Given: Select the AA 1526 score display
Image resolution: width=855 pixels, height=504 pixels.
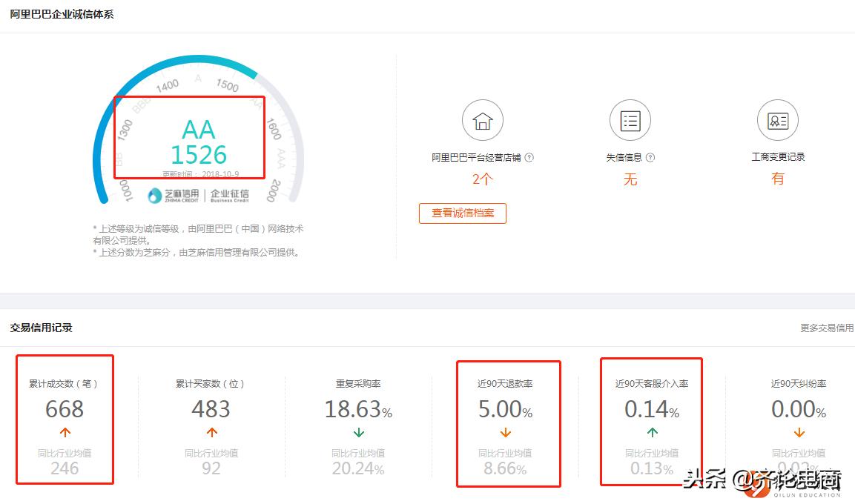Looking at the screenshot, I should [199, 141].
